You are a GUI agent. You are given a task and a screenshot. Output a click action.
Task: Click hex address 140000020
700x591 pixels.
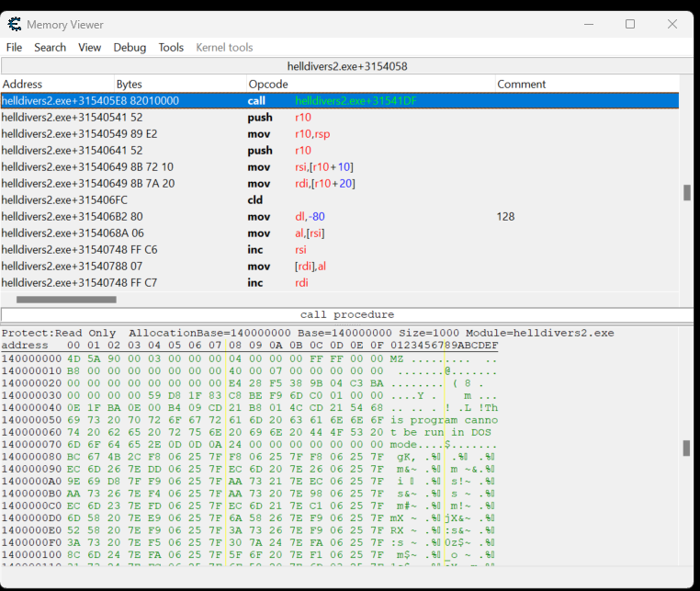pos(31,383)
